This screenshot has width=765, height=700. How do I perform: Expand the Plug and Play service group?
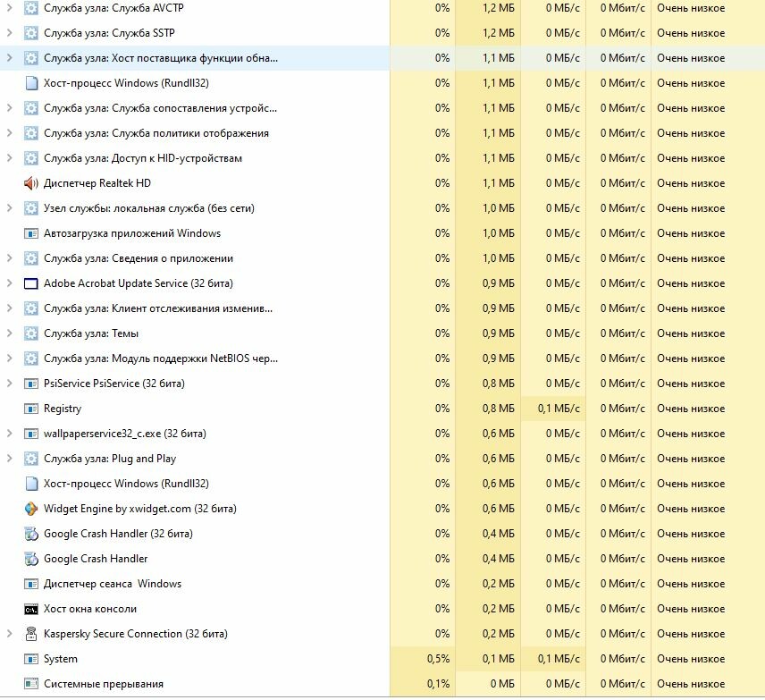click(x=9, y=458)
